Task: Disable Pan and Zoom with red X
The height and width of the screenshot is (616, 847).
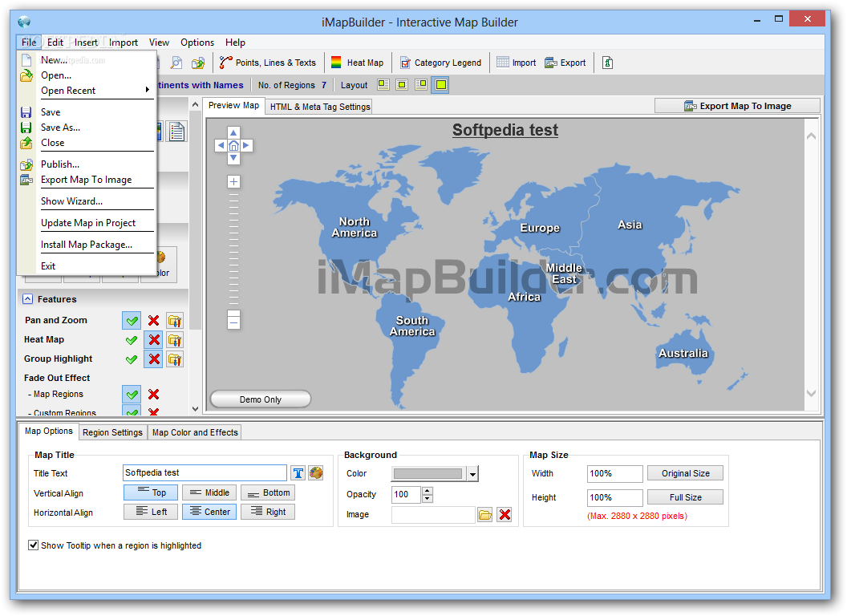Action: (154, 320)
